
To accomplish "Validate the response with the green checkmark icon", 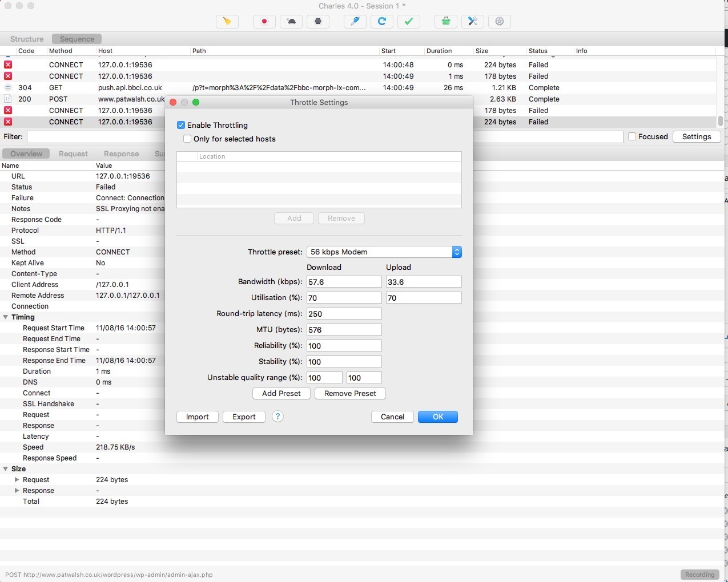I will coord(409,22).
